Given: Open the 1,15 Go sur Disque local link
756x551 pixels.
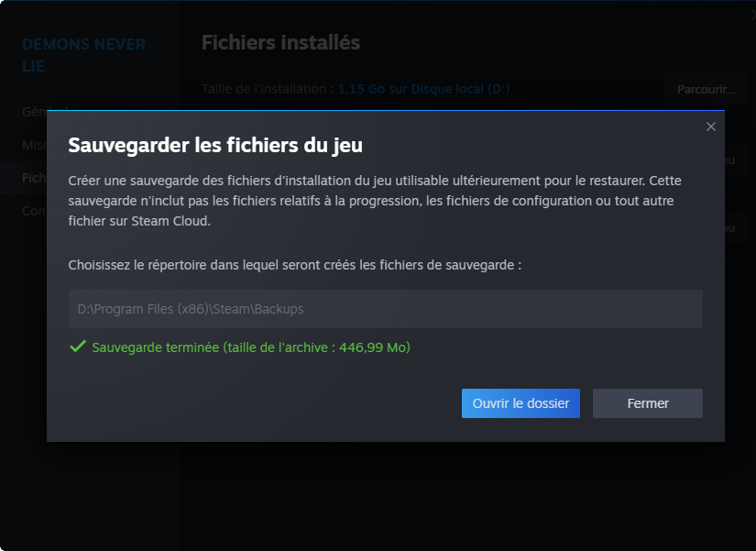Looking at the screenshot, I should pos(423,89).
